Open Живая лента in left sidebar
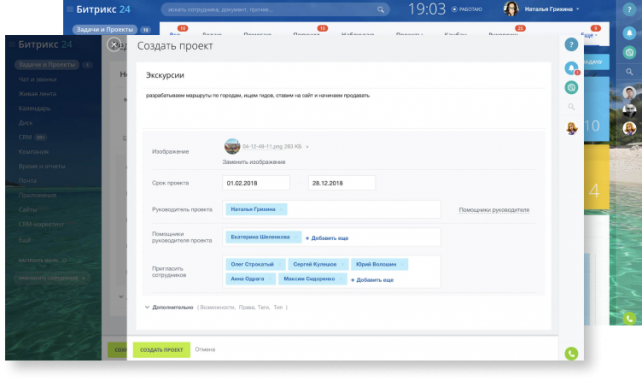Viewport: 642px width, 381px height. click(x=37, y=94)
